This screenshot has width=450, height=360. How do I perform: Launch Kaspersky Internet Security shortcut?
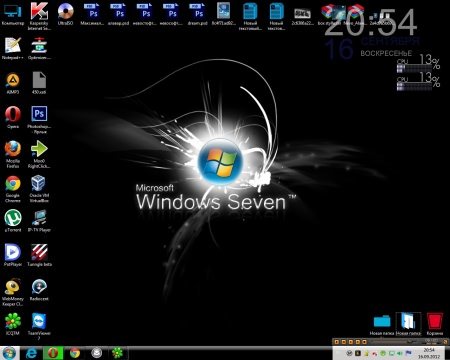pyautogui.click(x=39, y=16)
